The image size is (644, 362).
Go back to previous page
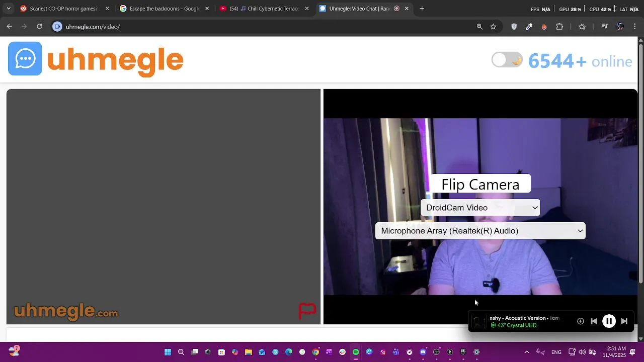(x=10, y=27)
